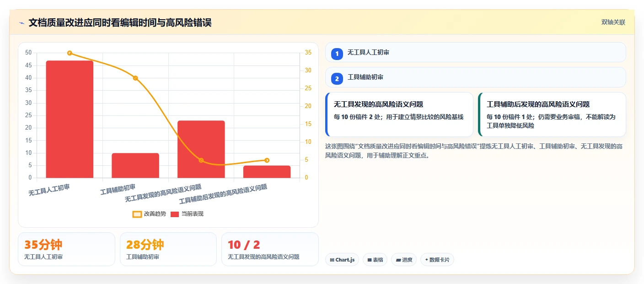644x284 pixels.
Task: Click the right axis value 35
Action: tap(308, 53)
